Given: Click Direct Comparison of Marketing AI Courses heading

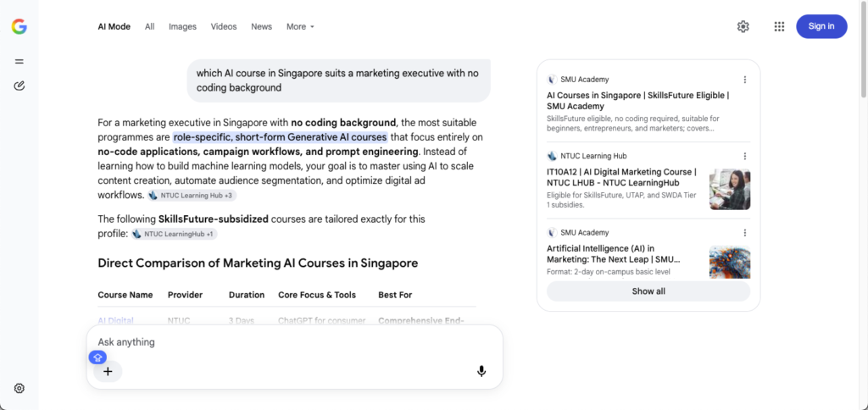Looking at the screenshot, I should [258, 263].
